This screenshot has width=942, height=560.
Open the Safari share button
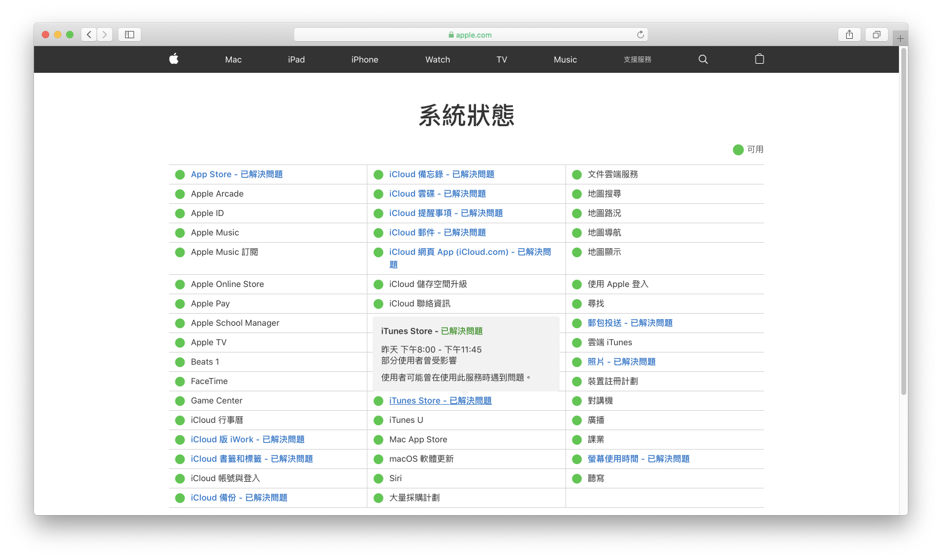click(849, 35)
